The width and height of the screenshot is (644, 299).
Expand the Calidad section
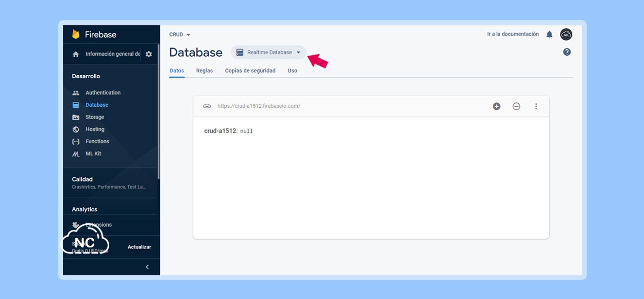click(110, 182)
